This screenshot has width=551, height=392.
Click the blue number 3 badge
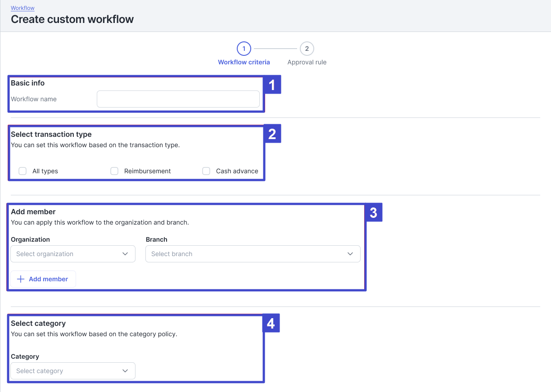pos(373,212)
